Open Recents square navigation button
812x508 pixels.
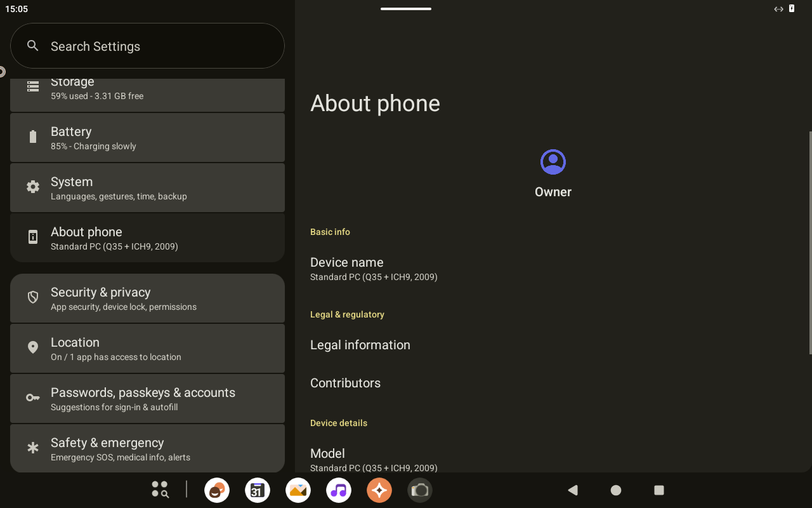(658, 490)
